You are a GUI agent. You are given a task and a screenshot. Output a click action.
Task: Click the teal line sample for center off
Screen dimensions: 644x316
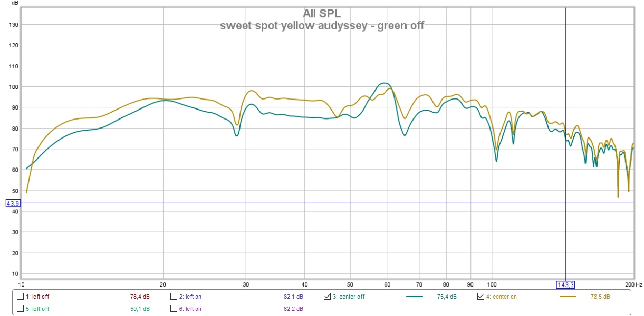[x=415, y=297]
